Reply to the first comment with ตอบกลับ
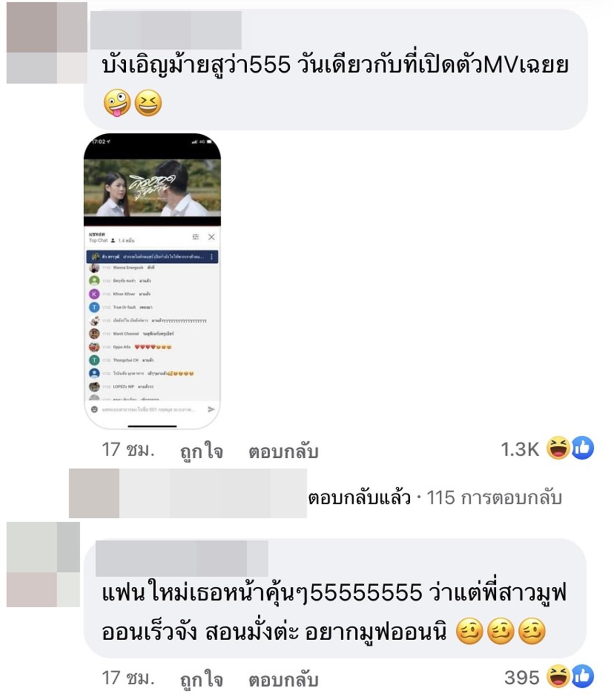Screen dimensions: 612x700 (284, 451)
